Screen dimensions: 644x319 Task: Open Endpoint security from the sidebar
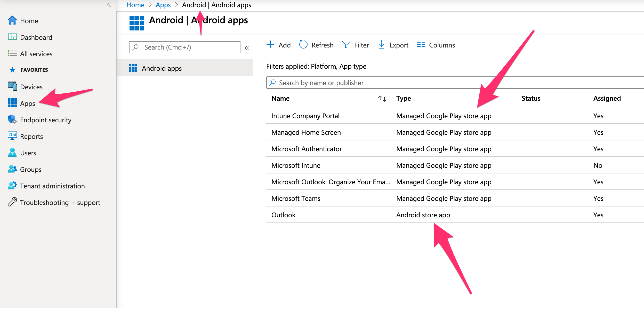46,120
